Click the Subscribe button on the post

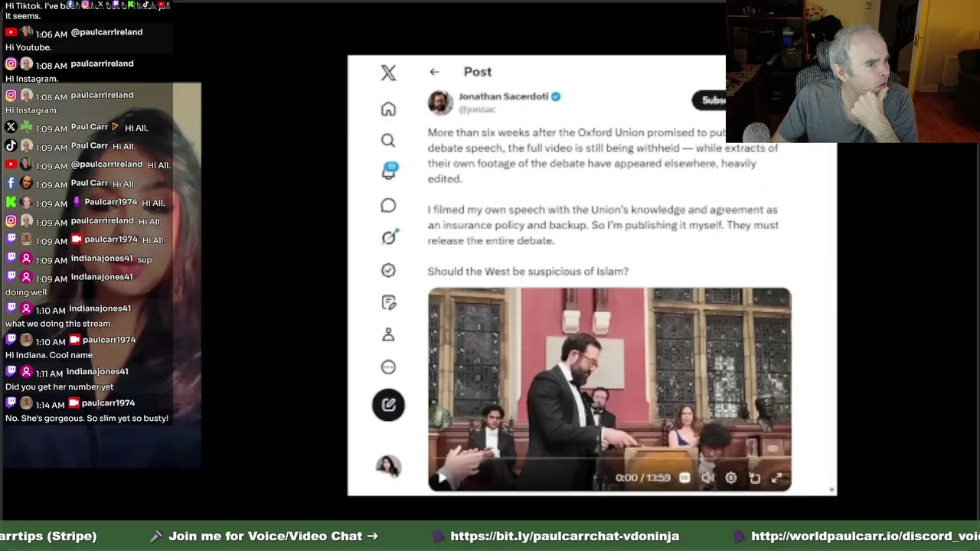pos(709,100)
